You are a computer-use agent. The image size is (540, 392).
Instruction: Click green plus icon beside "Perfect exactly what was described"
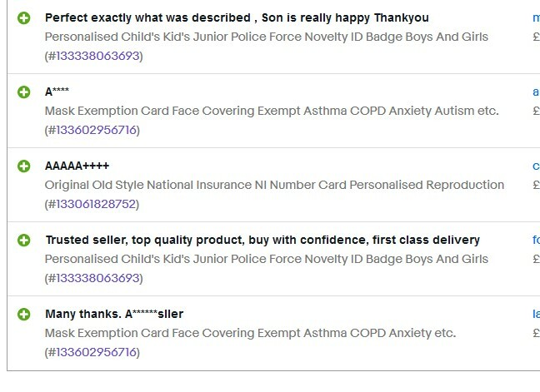[24, 17]
